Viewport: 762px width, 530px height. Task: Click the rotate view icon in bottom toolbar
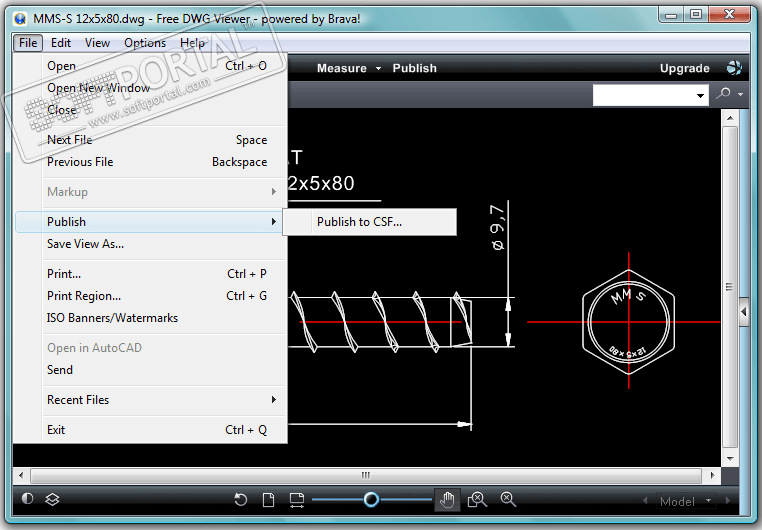click(241, 499)
